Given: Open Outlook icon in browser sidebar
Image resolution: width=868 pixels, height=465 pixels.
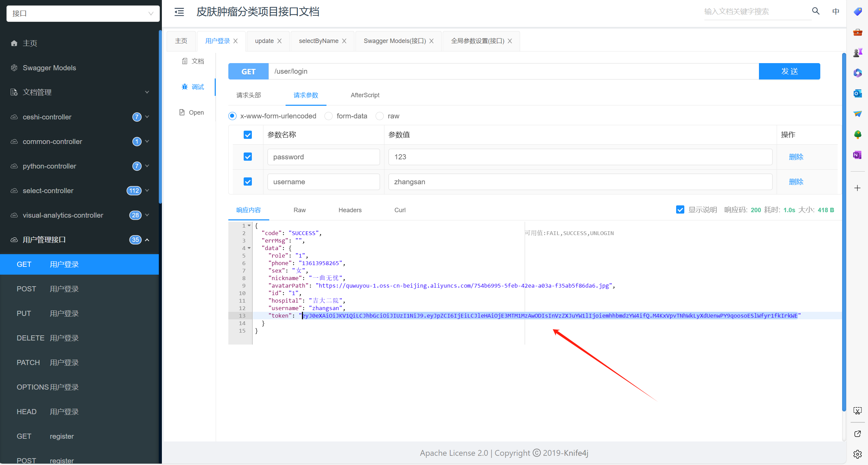Looking at the screenshot, I should (857, 93).
